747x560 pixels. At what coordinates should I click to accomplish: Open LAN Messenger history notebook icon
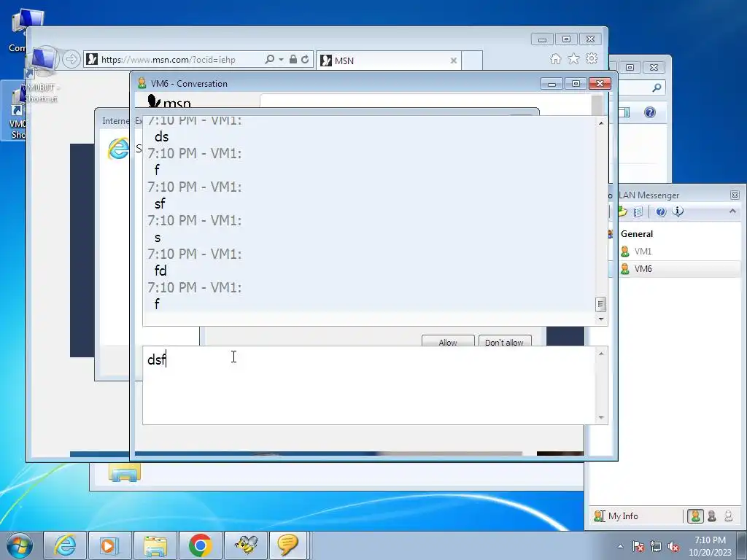coord(638,212)
